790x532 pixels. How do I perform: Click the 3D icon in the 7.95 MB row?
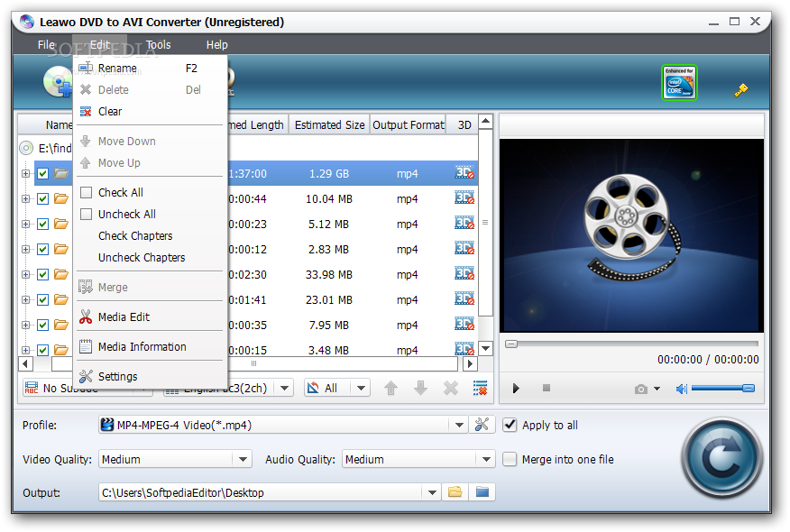(x=464, y=324)
